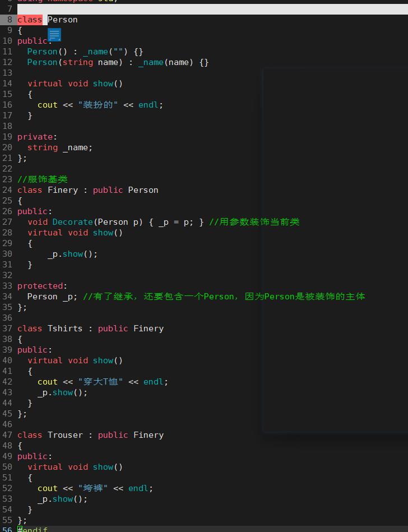The image size is (408, 532).
Task: Click 'endl' on line 16
Action: click(x=148, y=105)
